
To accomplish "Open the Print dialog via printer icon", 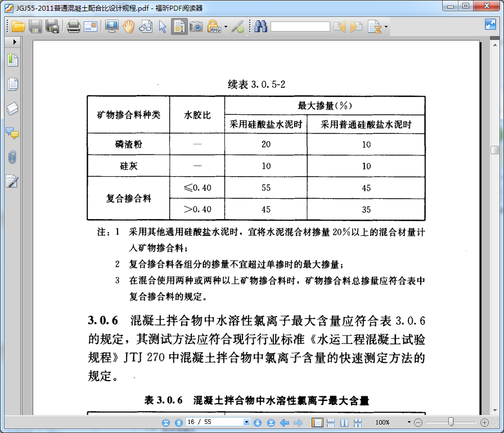I will pos(73,26).
